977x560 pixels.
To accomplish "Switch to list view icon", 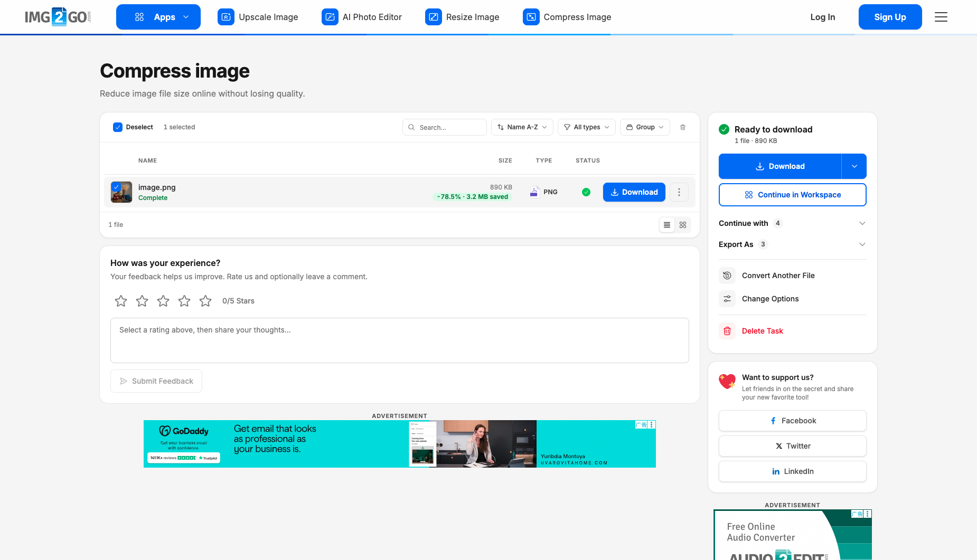I will click(x=667, y=225).
